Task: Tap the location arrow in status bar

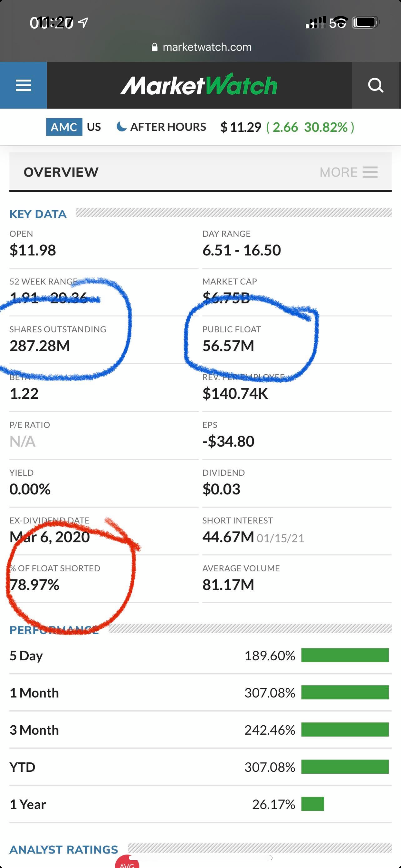Action: pos(83,23)
